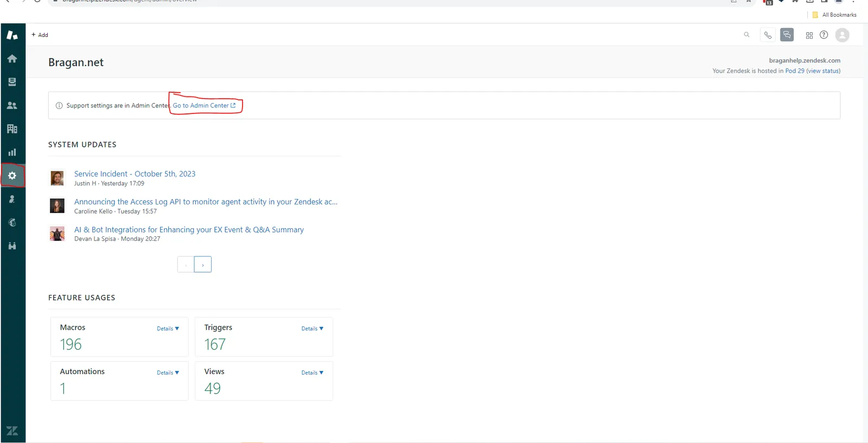Go to next page of system updates
The image size is (868, 443).
click(203, 265)
